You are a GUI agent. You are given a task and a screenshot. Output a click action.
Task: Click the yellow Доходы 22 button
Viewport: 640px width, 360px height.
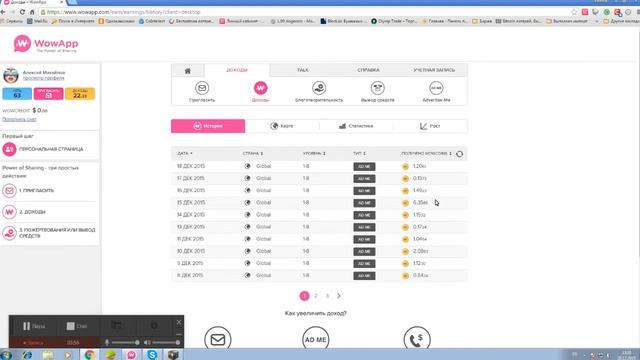(80, 94)
